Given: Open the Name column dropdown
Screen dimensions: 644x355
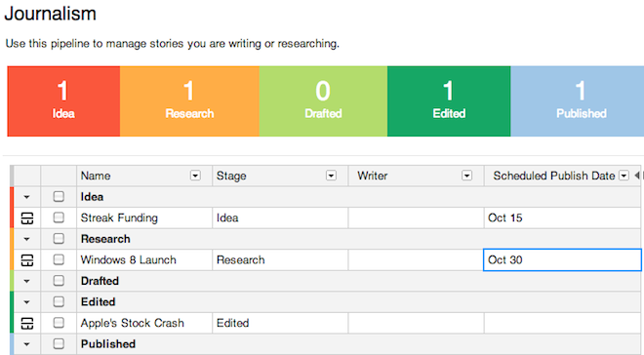Looking at the screenshot, I should point(195,176).
